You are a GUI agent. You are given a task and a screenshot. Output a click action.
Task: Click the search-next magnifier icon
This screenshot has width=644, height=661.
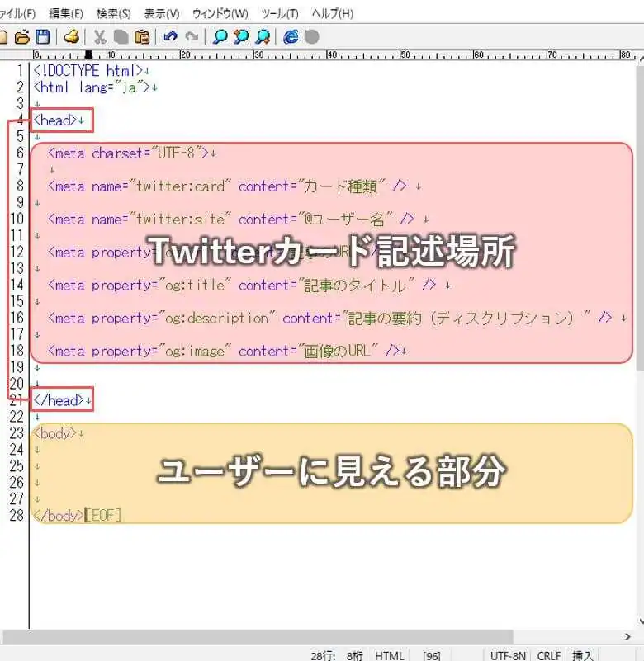click(263, 37)
